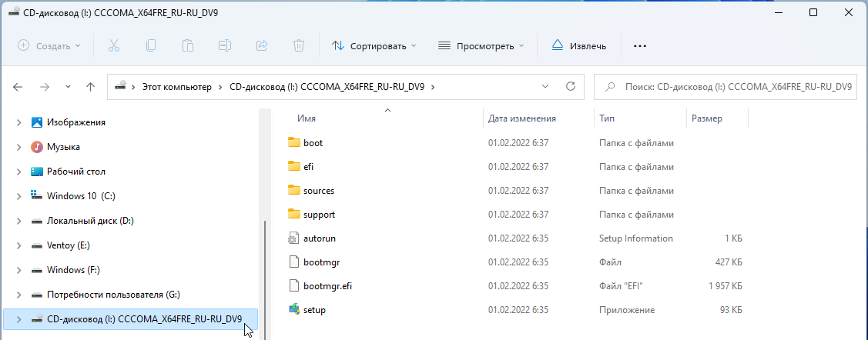Click the search magnifier icon
This screenshot has height=340, width=868.
[x=610, y=87]
